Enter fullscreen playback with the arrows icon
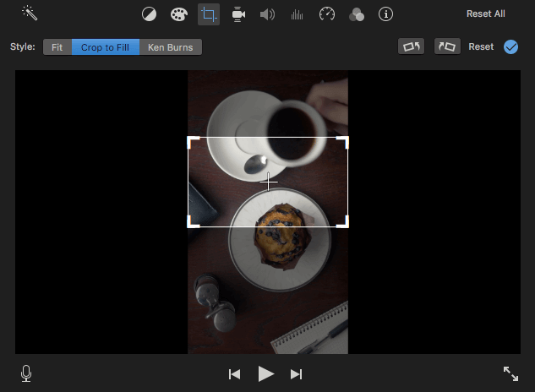The image size is (535, 392). pyautogui.click(x=510, y=373)
